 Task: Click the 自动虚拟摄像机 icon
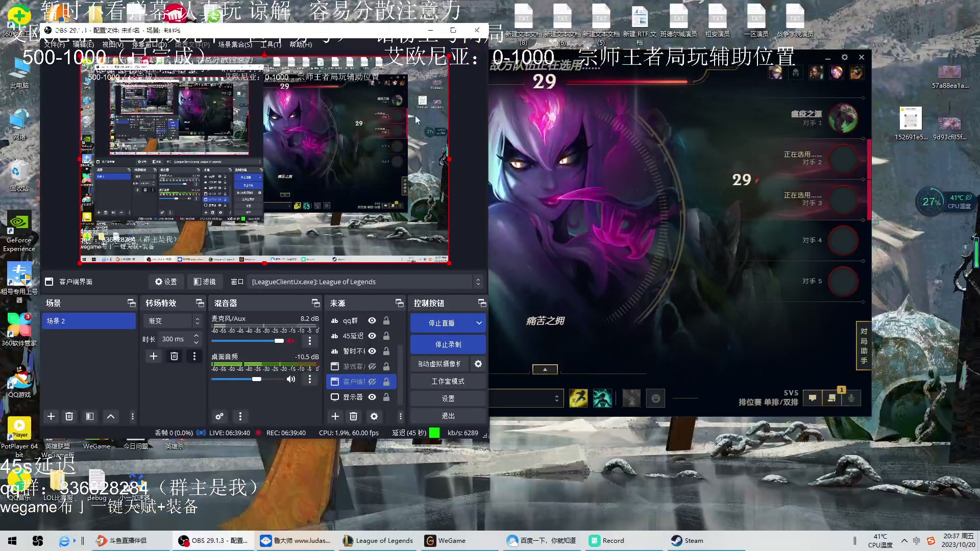(478, 363)
